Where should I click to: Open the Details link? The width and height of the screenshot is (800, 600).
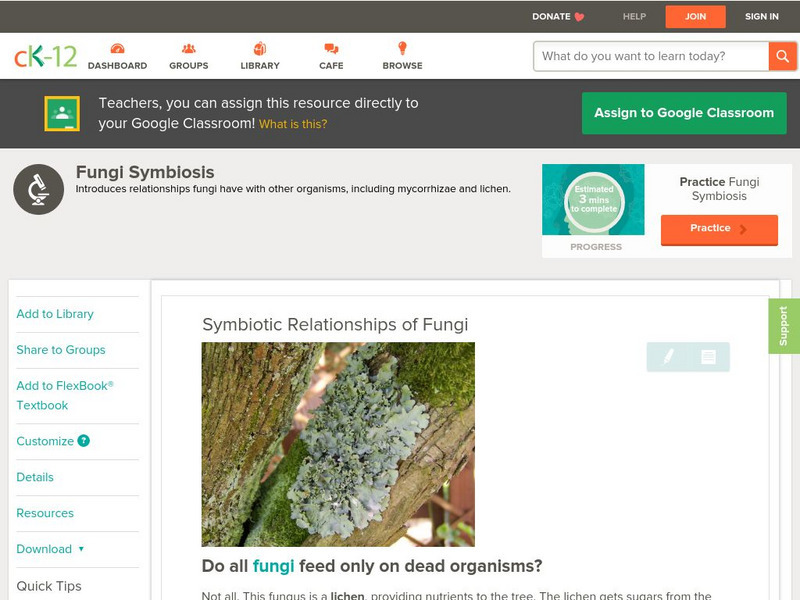(35, 477)
